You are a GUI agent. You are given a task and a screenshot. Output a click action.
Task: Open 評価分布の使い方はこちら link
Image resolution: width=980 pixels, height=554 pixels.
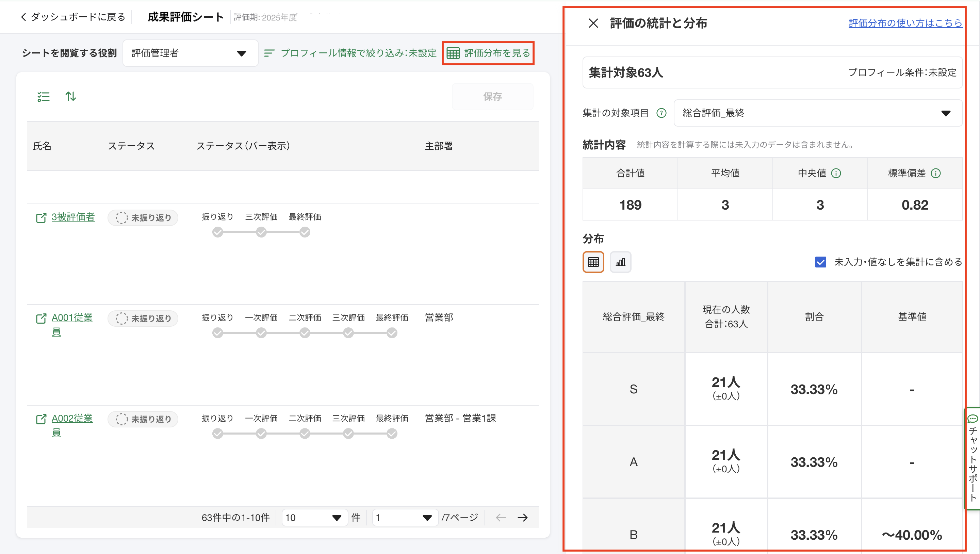click(x=905, y=23)
